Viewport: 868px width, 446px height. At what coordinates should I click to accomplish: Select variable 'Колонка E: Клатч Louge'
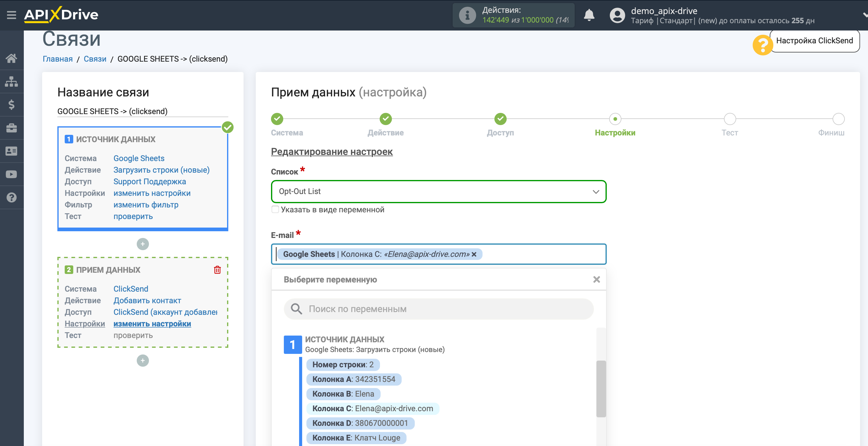click(356, 437)
